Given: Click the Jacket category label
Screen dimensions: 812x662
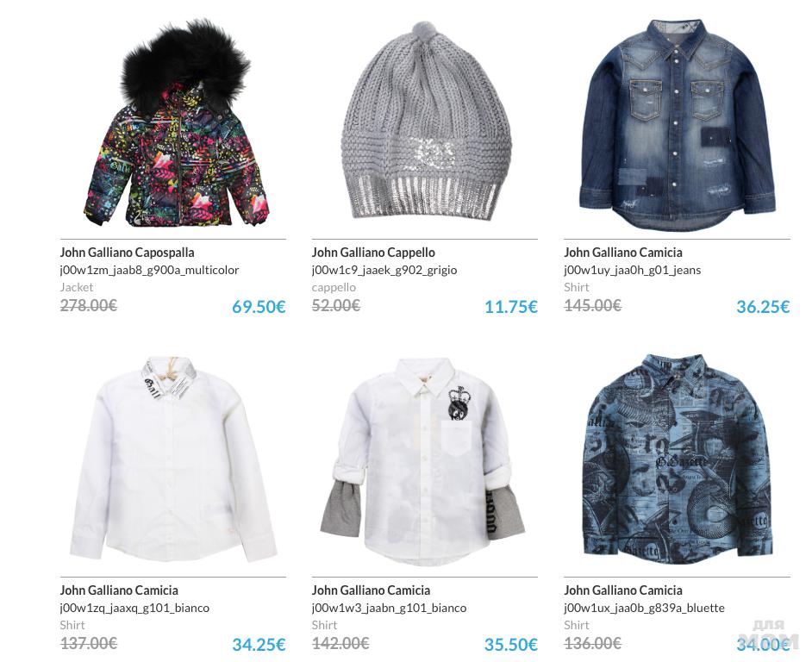Looking at the screenshot, I should point(77,287).
